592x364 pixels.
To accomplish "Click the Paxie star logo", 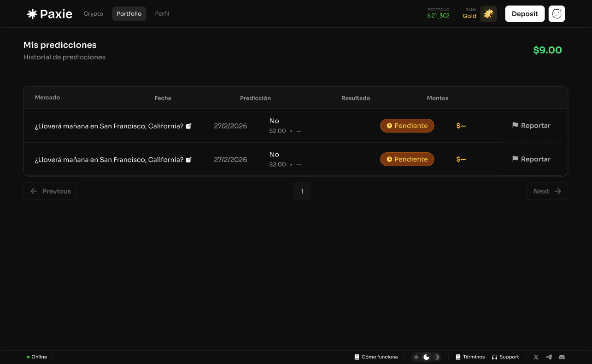I will [x=32, y=14].
